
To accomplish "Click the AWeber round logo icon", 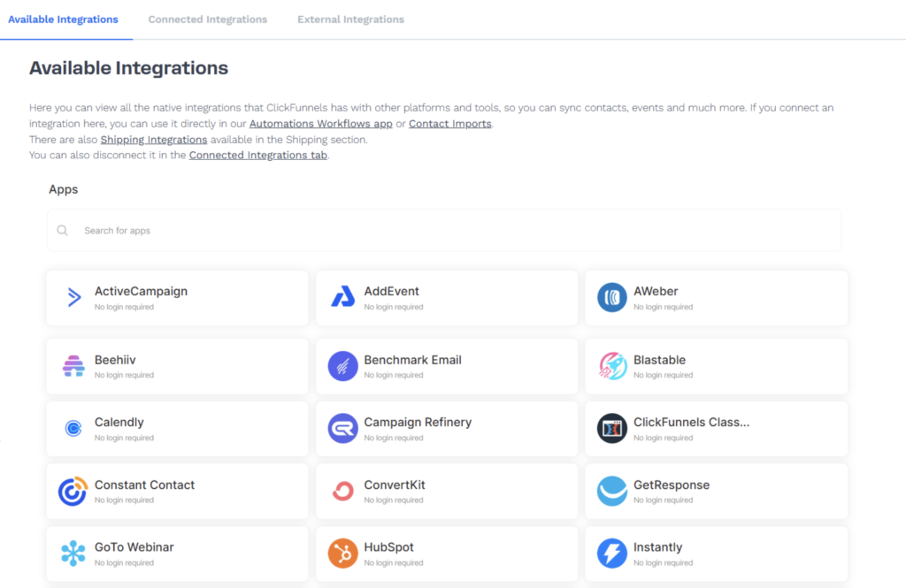I will click(612, 297).
